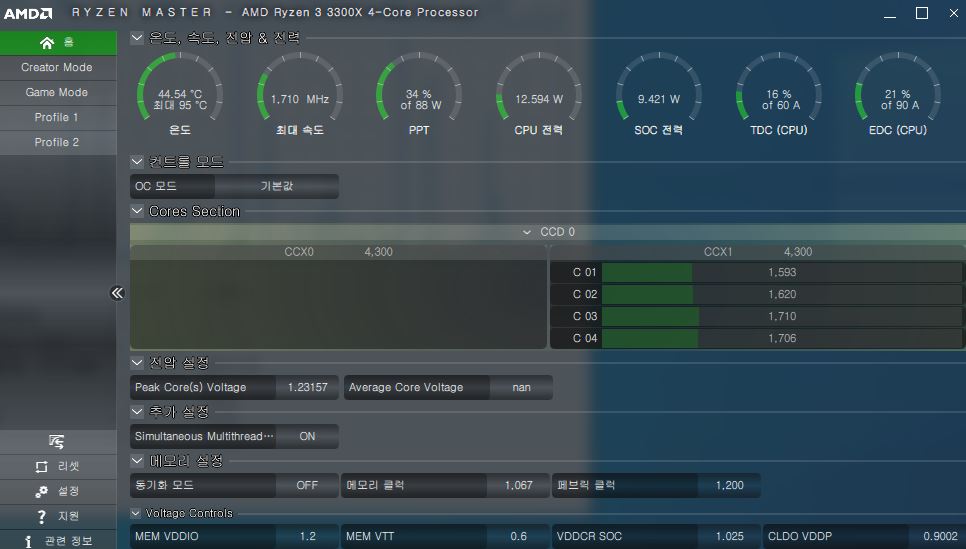The image size is (966, 549).
Task: Click the CCX0 4,300 header
Action: (x=338, y=252)
